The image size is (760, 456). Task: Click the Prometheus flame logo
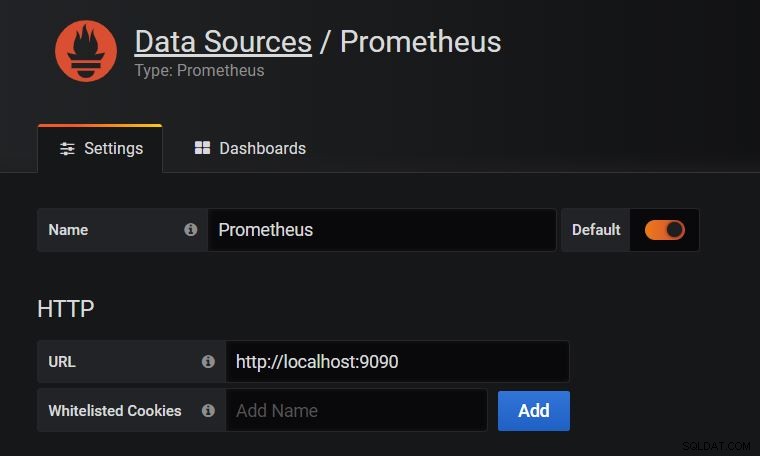click(86, 51)
